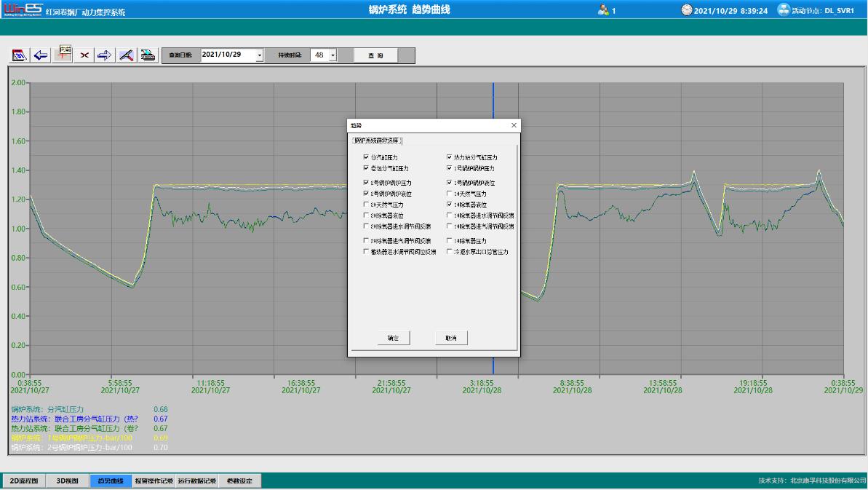
Task: Close the trend selection dialog
Action: pyautogui.click(x=514, y=125)
